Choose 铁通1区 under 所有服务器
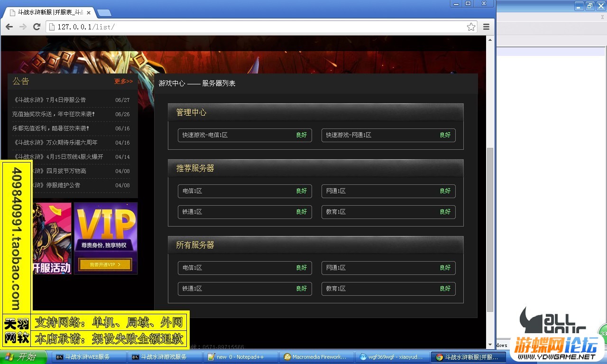Image resolution: width=607 pixels, height=364 pixels. pos(245,289)
